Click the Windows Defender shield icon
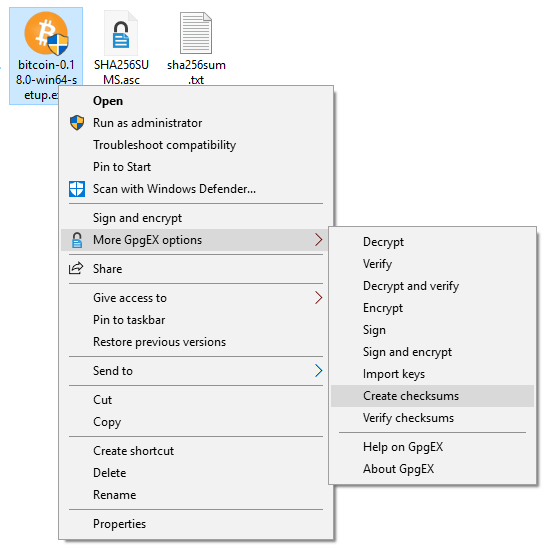The width and height of the screenshot is (550, 556). click(x=77, y=189)
